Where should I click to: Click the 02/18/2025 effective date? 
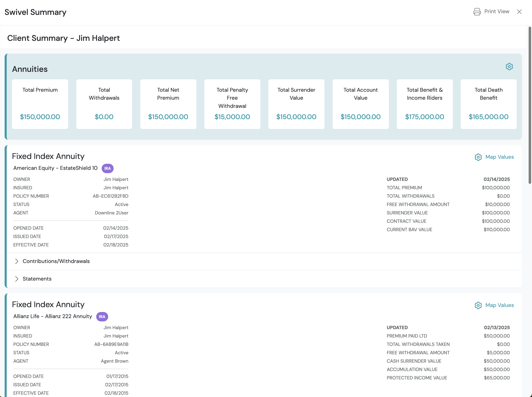point(116,245)
